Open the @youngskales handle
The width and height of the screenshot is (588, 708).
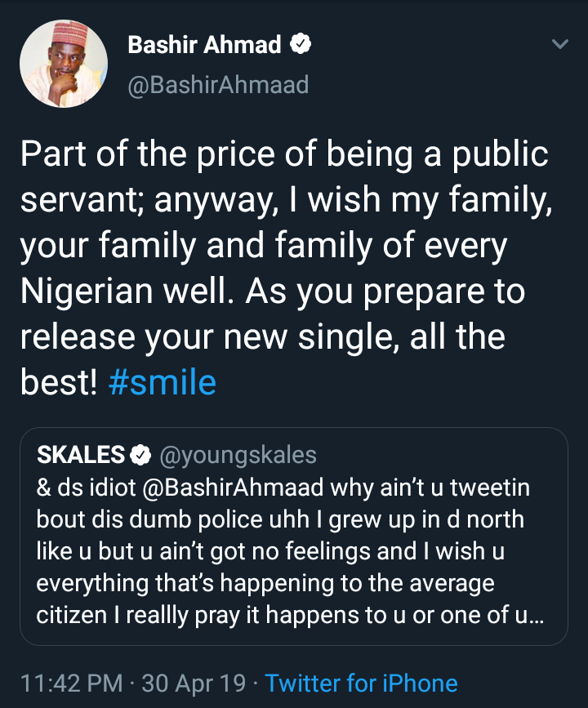point(237,455)
